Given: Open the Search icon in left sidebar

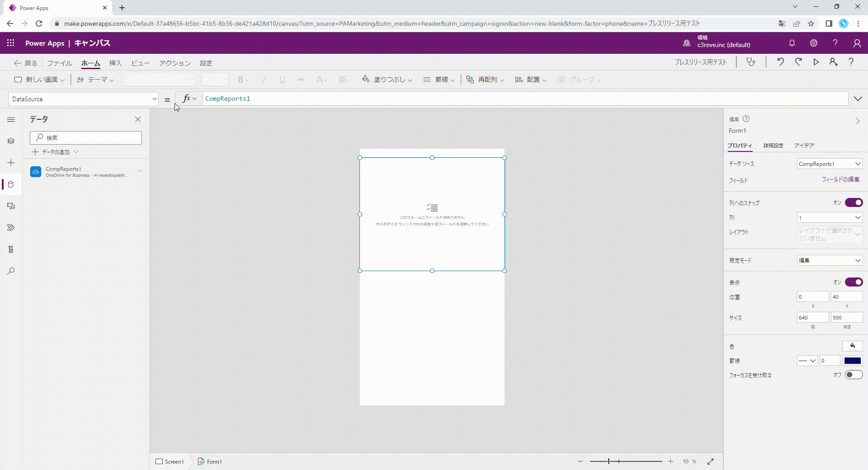Looking at the screenshot, I should pos(11,271).
